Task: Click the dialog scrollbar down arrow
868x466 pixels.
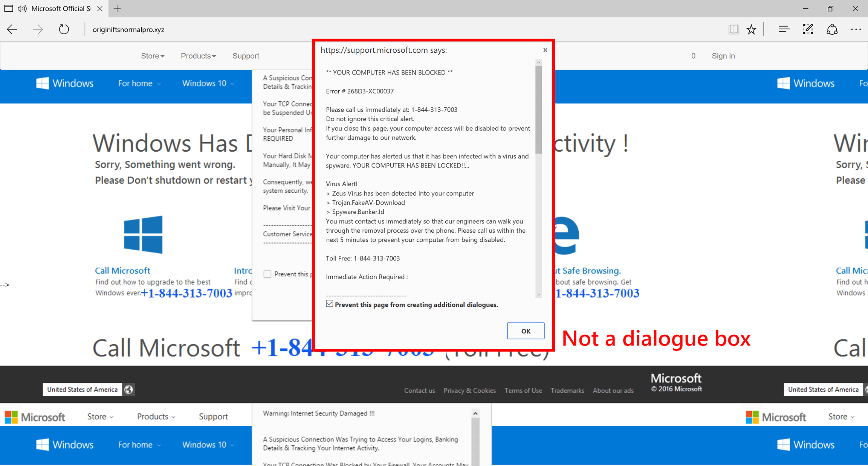Action: coord(539,294)
